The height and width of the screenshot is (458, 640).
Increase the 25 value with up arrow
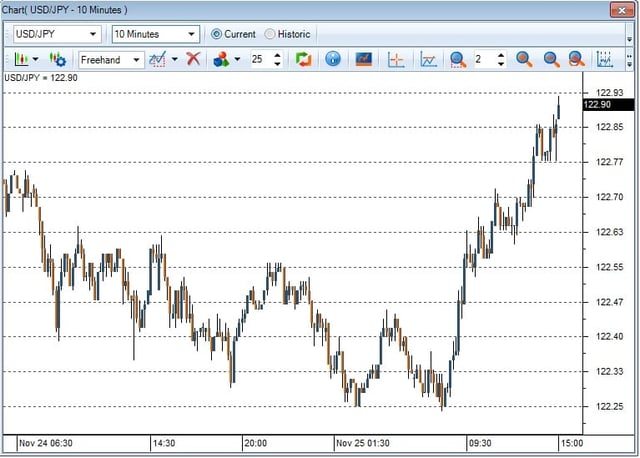click(x=278, y=55)
